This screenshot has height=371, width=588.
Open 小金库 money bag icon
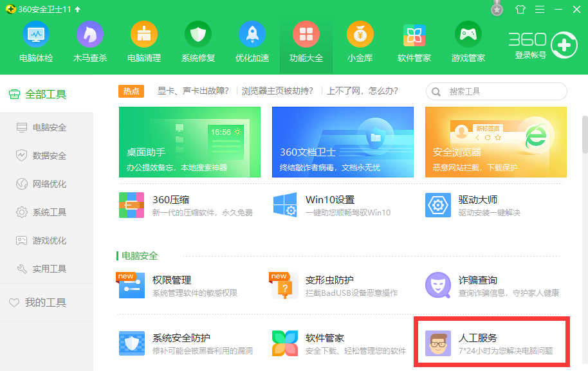[x=360, y=35]
